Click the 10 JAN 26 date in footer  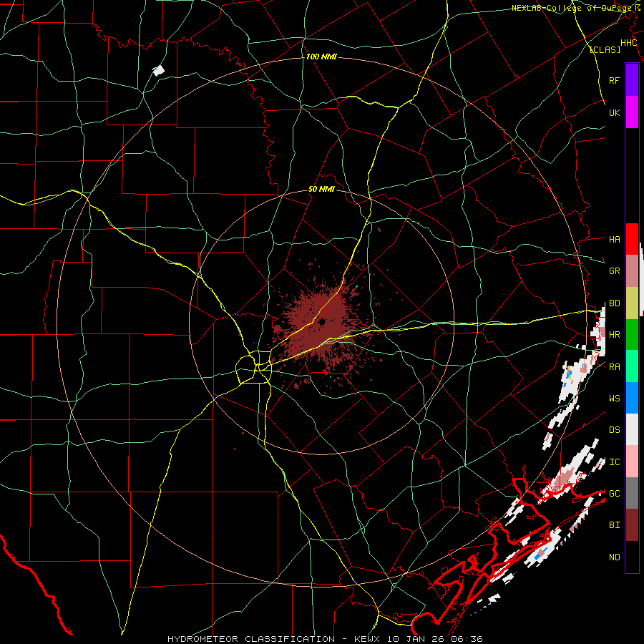[417, 639]
